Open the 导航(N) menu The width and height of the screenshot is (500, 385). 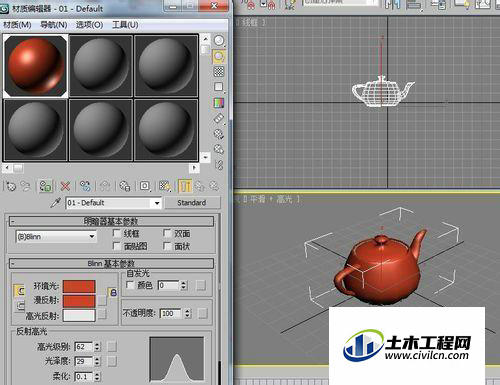pos(53,25)
